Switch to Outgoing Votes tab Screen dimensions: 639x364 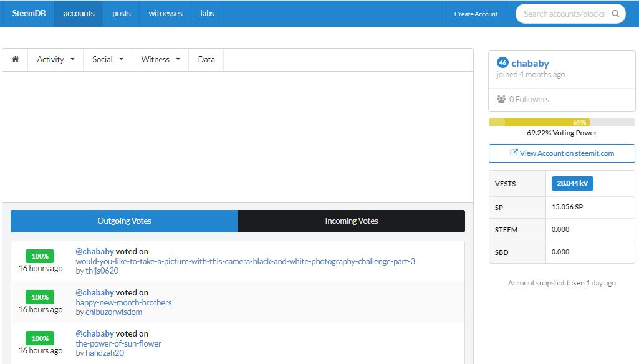pos(124,221)
